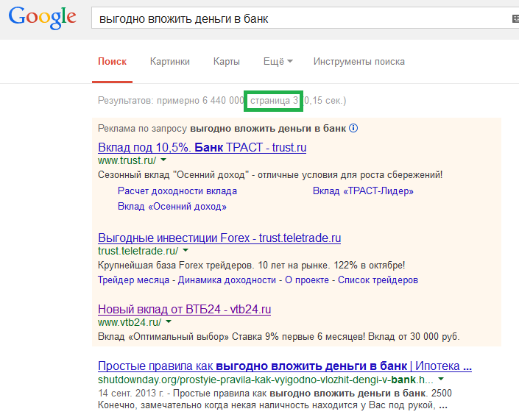This screenshot has width=519, height=420.
Task: Switch to the Карты tab
Action: pos(227,62)
